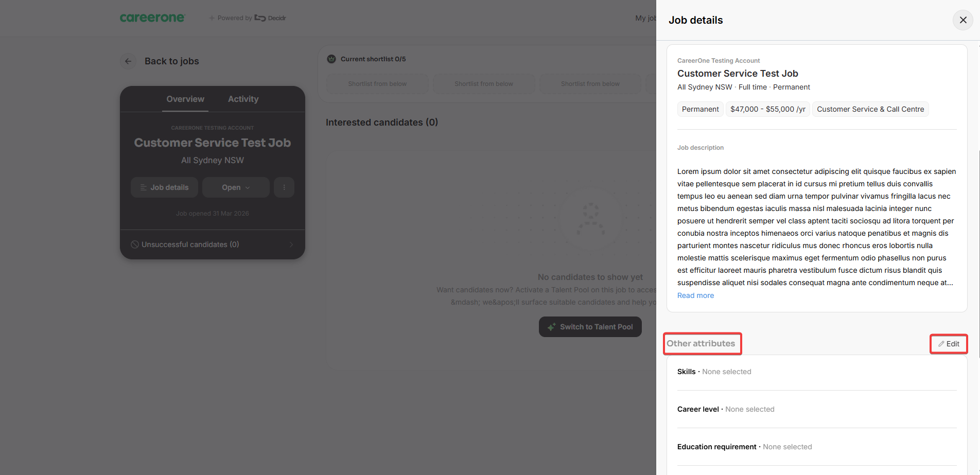
Task: Click the shortlist badge icon next to Current shortlist
Action: point(331,59)
